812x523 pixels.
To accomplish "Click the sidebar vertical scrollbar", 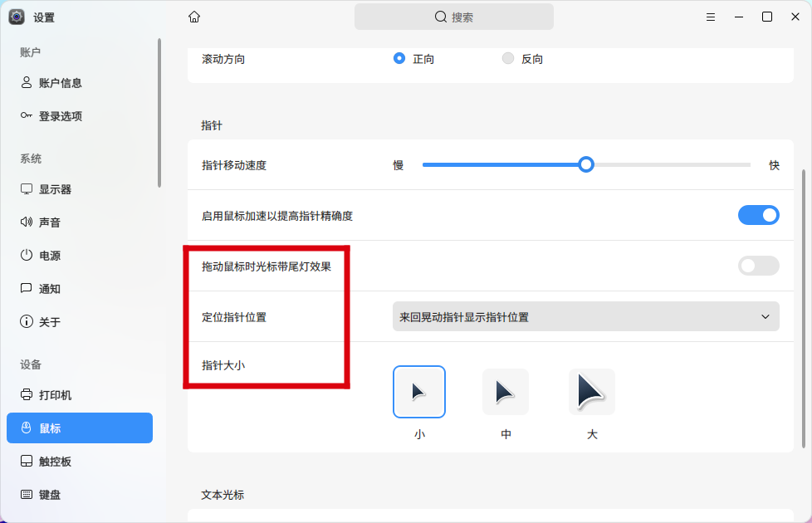I will [x=159, y=113].
